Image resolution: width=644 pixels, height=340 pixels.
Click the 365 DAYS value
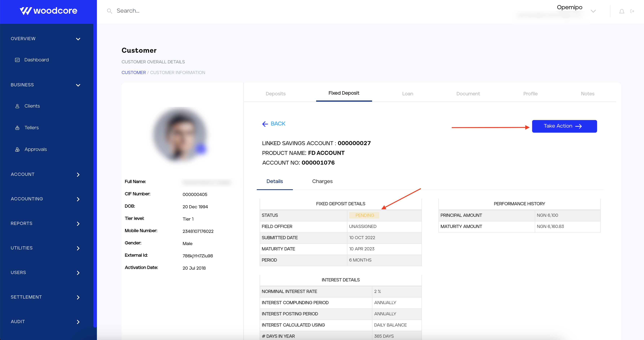click(384, 336)
